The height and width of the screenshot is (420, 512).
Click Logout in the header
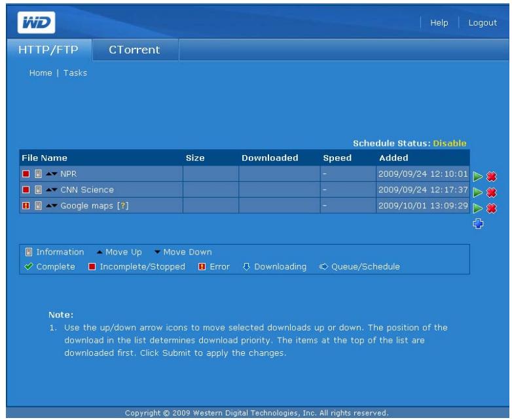pos(483,23)
